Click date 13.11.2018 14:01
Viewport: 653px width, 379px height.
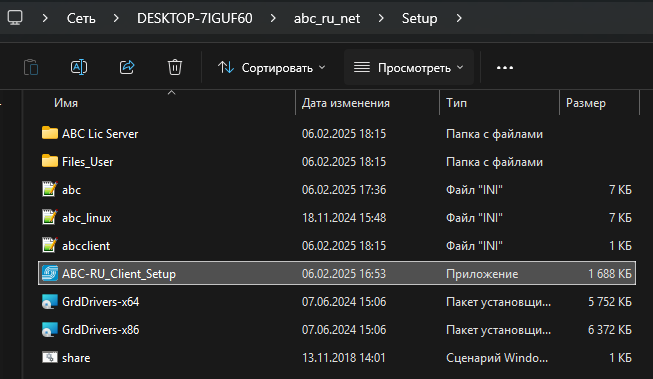pyautogui.click(x=344, y=358)
